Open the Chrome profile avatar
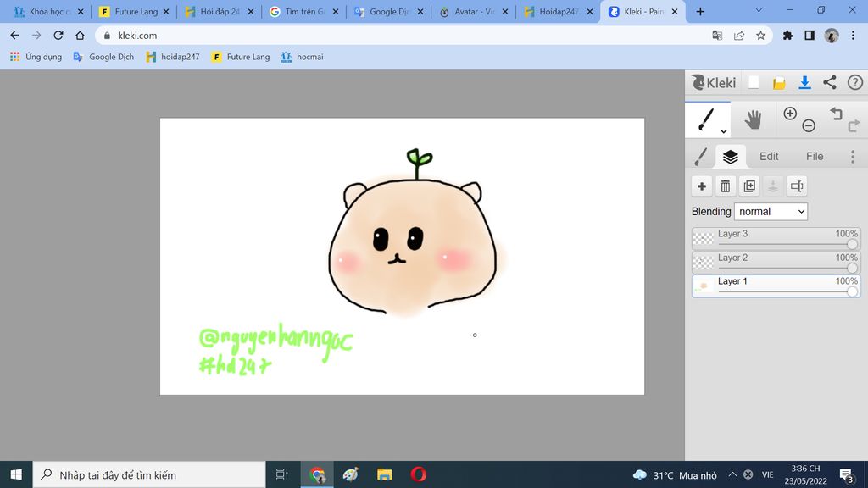The height and width of the screenshot is (488, 868). [x=832, y=36]
